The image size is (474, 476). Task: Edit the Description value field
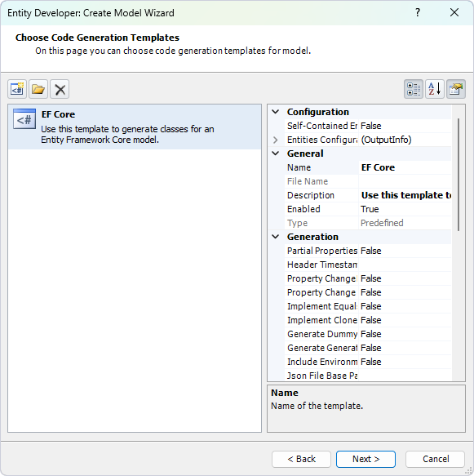coord(405,195)
